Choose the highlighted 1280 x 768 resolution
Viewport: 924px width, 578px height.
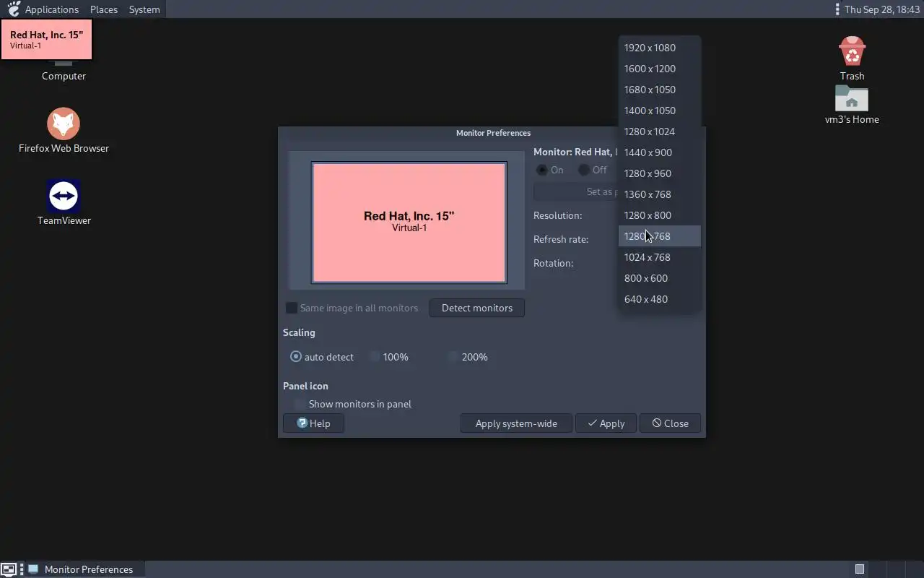point(659,236)
